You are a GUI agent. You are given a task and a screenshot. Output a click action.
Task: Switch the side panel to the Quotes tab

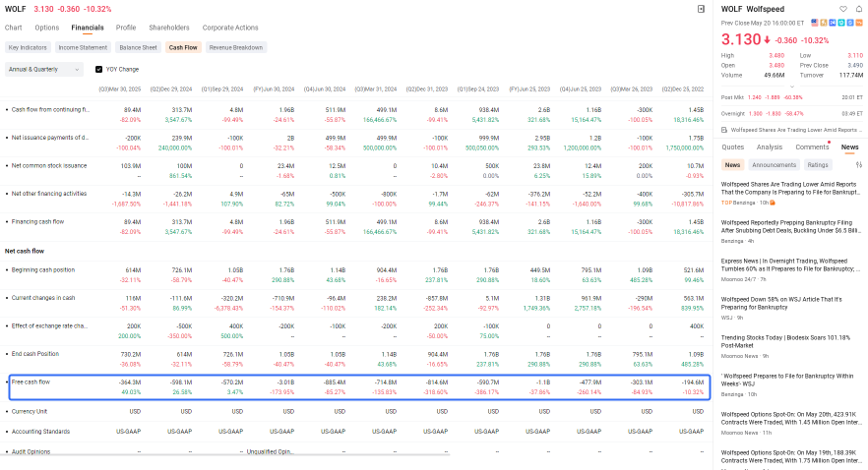pyautogui.click(x=732, y=147)
